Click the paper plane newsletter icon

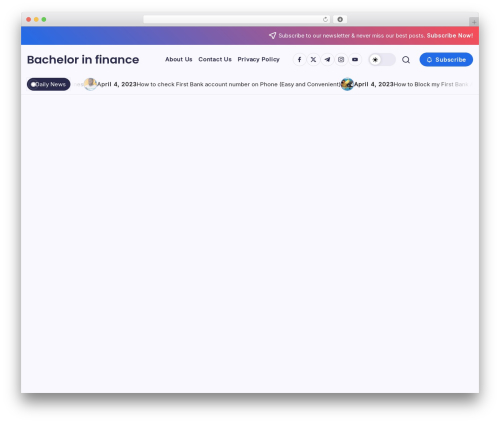click(x=272, y=35)
